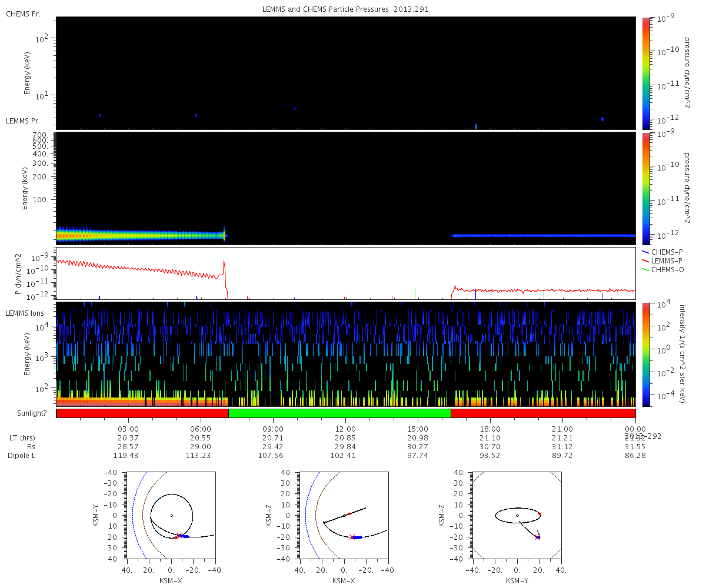
Task: Select the last red Sunlight bar segment
Action: pos(542,413)
